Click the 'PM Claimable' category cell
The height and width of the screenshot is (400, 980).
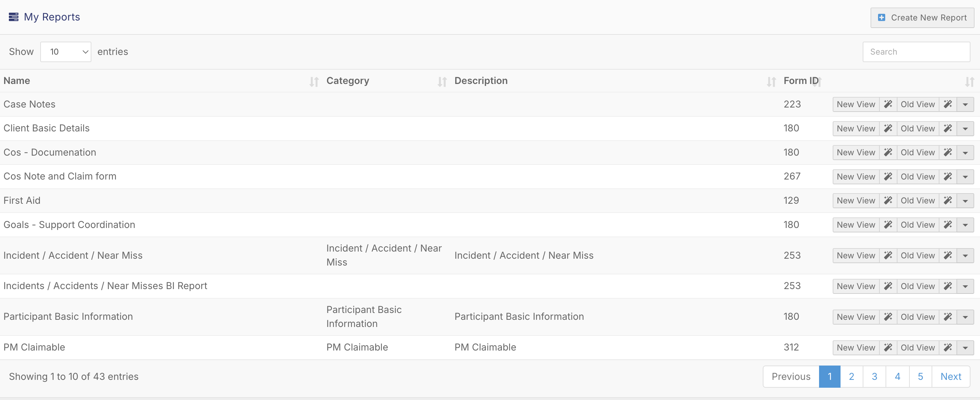(357, 347)
